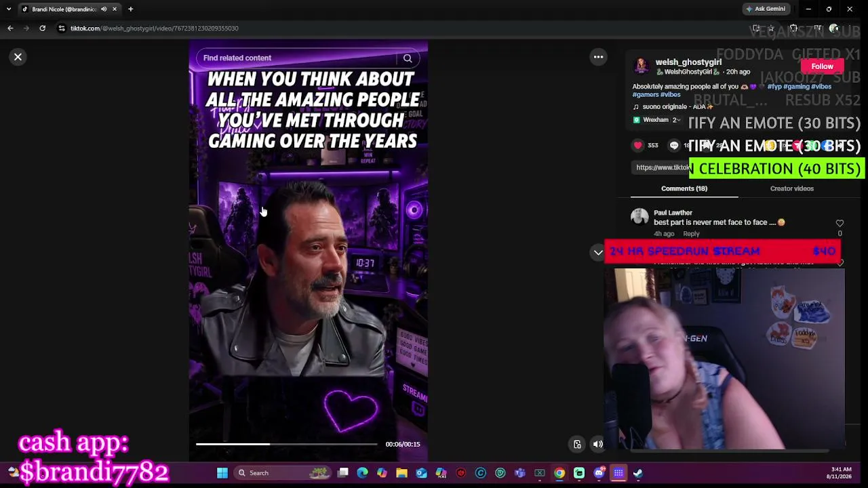Open the three-dot more options menu
868x488 pixels.
point(598,57)
